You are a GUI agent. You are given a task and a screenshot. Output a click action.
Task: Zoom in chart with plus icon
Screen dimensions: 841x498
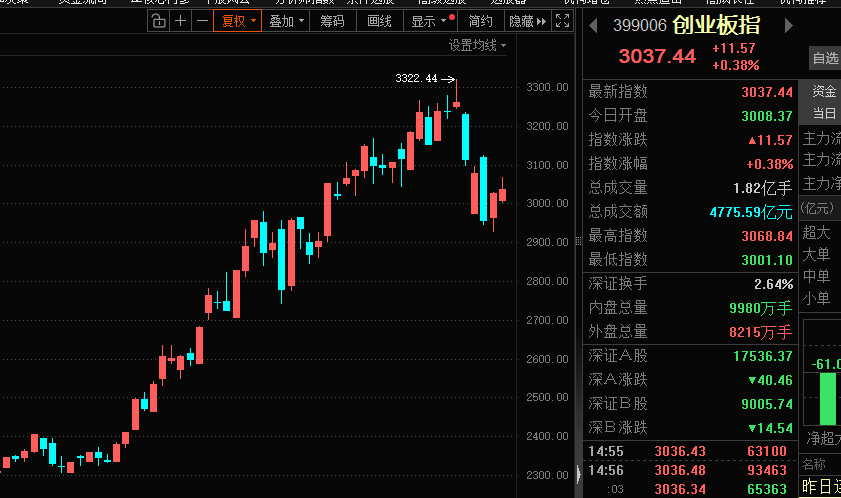(181, 20)
